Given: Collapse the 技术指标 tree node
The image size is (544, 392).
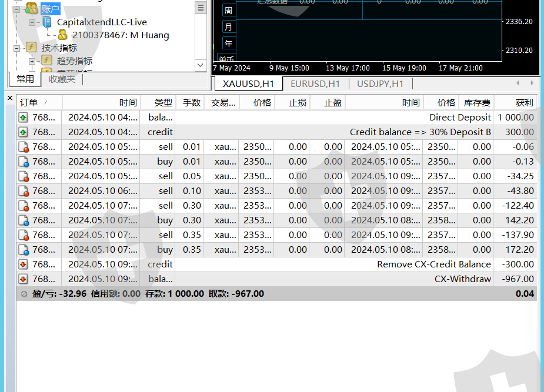Looking at the screenshot, I should [16, 48].
